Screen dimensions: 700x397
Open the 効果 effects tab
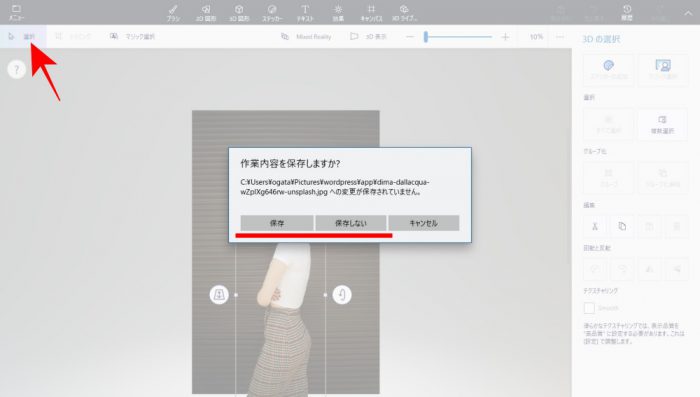[338, 13]
